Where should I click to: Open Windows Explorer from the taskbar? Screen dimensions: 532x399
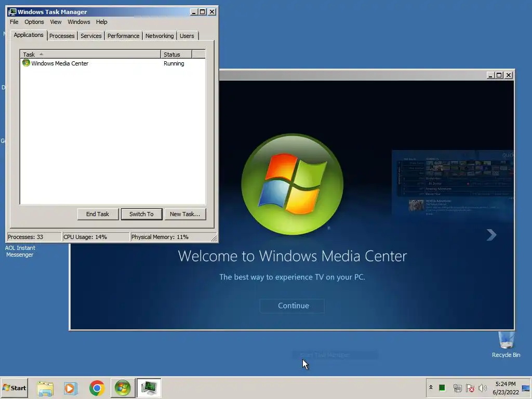pos(45,388)
